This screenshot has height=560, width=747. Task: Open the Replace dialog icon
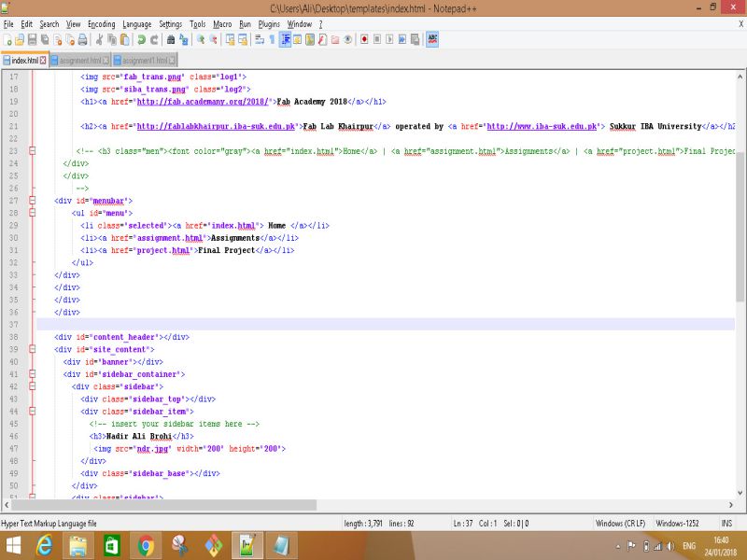(x=183, y=39)
